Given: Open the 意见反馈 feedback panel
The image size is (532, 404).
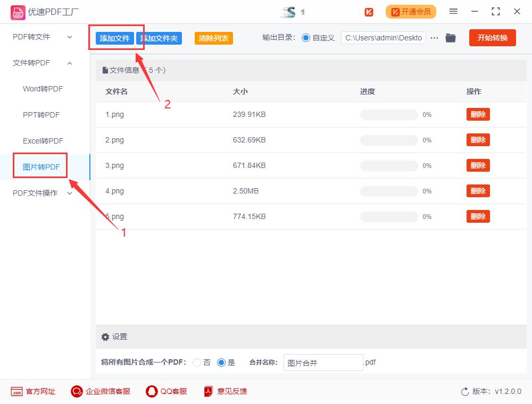Looking at the screenshot, I should pos(207,391).
